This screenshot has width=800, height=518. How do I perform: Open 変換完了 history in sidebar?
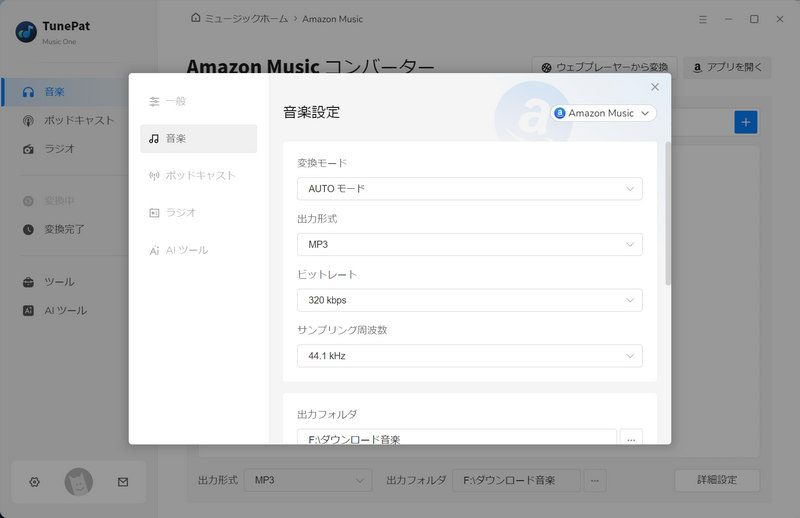[x=66, y=230]
